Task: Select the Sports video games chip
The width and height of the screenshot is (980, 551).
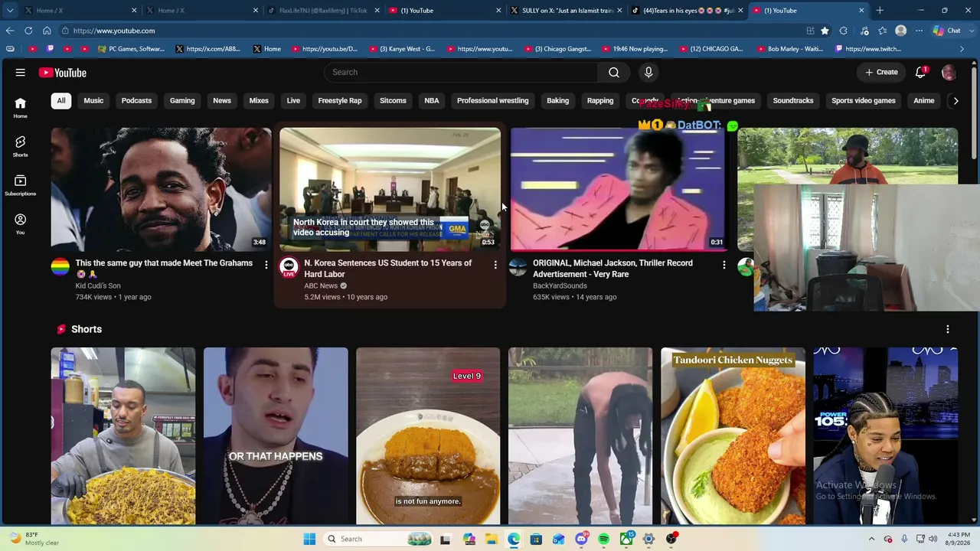Action: (x=864, y=100)
